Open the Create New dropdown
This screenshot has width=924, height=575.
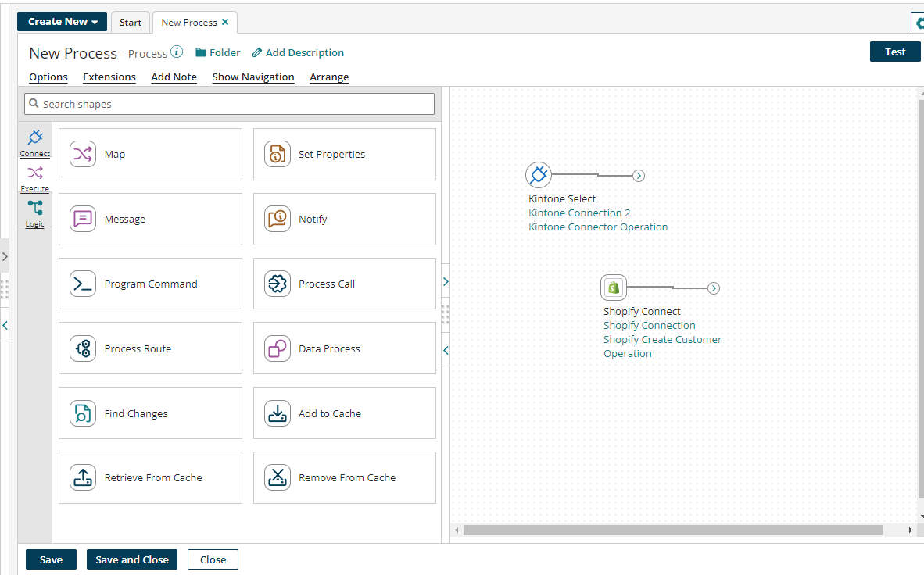tap(62, 22)
